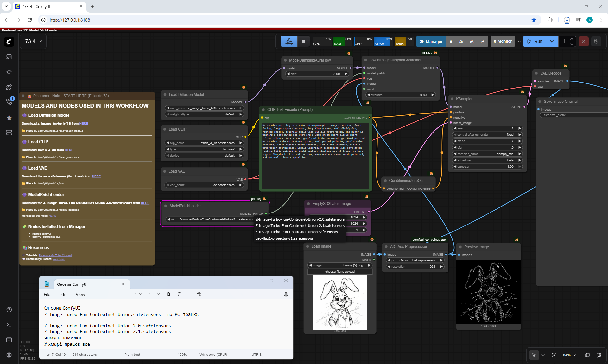Image resolution: width=608 pixels, height=364 pixels.
Task: Open the K Monitor panel
Action: click(503, 41)
